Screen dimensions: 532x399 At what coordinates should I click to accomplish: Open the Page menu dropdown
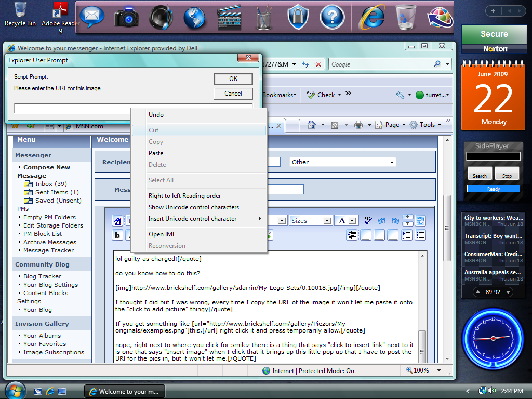[391, 125]
